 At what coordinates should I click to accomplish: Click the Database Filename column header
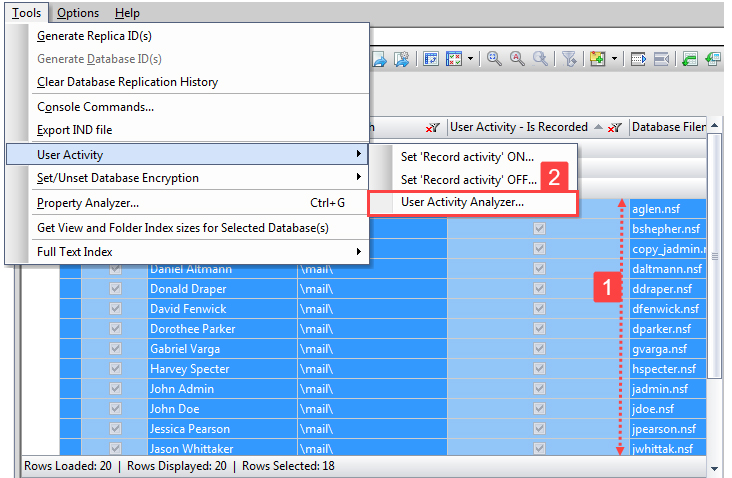tap(669, 127)
